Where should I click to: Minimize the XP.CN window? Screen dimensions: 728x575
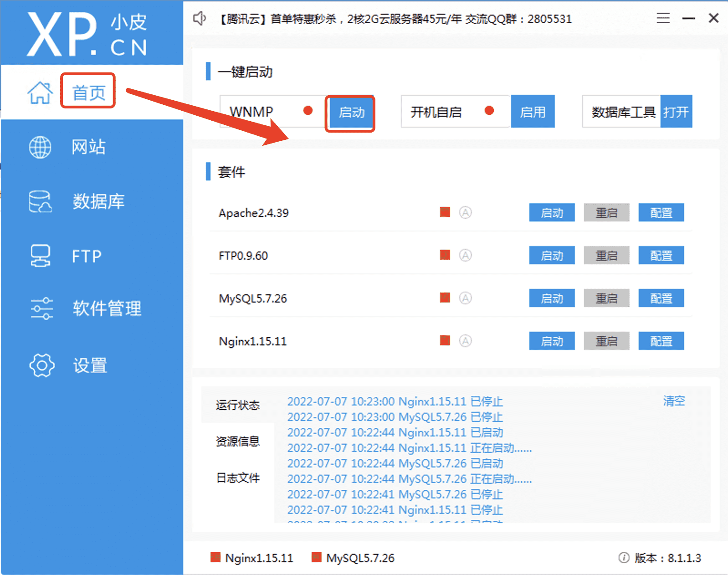click(688, 18)
